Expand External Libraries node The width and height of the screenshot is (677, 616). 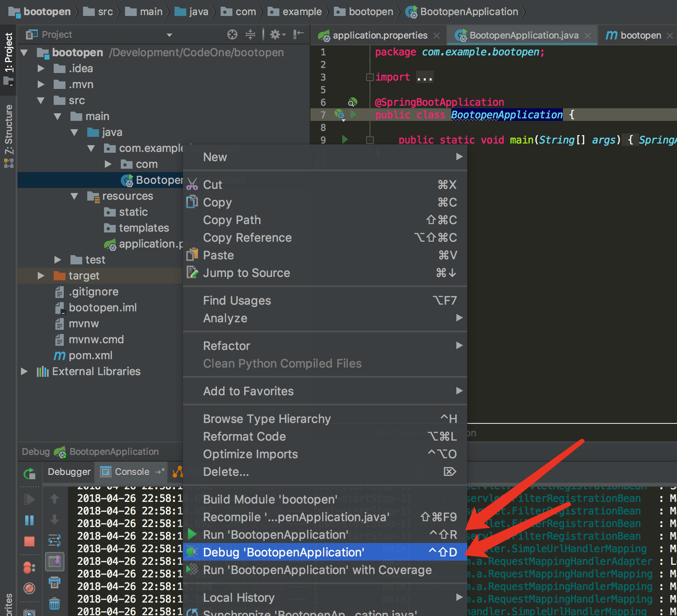click(x=24, y=371)
